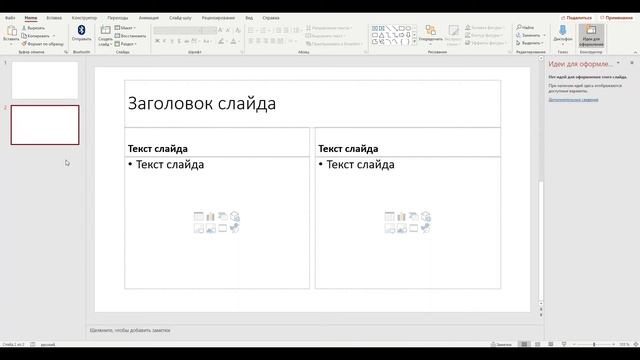Select slide 2 thumbnail
The height and width of the screenshot is (360, 640).
tap(45, 125)
